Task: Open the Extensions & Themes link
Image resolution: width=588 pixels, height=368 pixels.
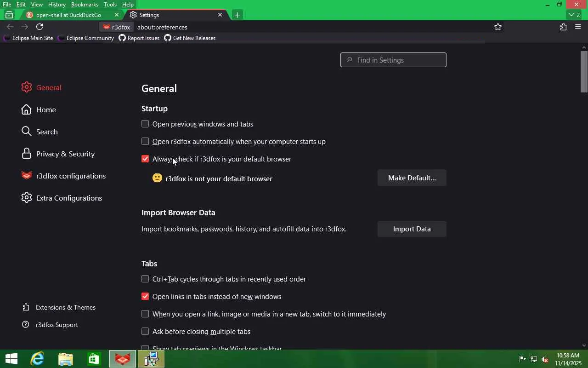Action: click(x=59, y=307)
